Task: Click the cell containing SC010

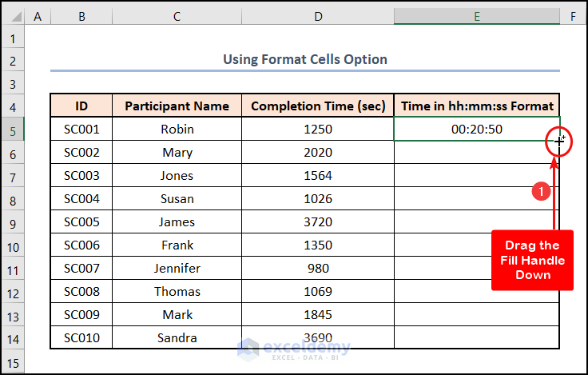Action: point(81,337)
